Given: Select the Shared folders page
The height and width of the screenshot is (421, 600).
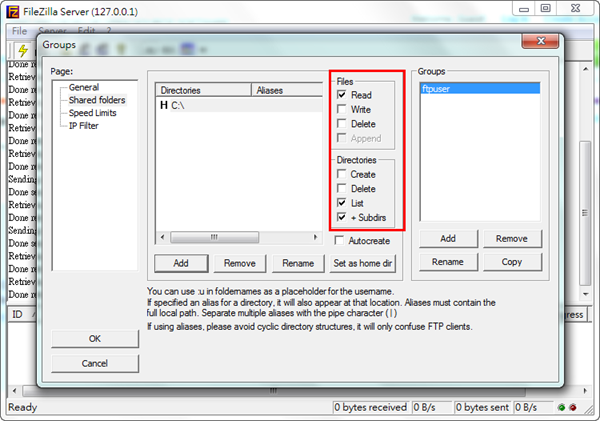Looking at the screenshot, I should 97,100.
